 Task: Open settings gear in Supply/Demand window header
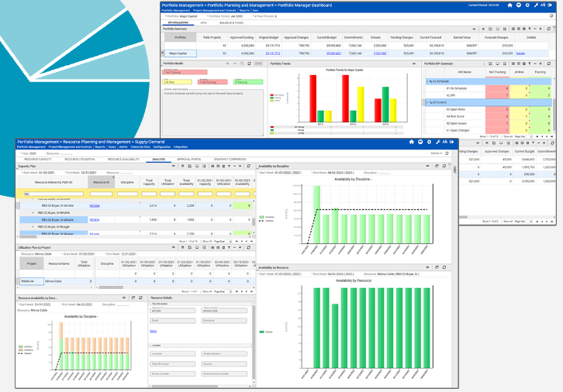coord(429,142)
